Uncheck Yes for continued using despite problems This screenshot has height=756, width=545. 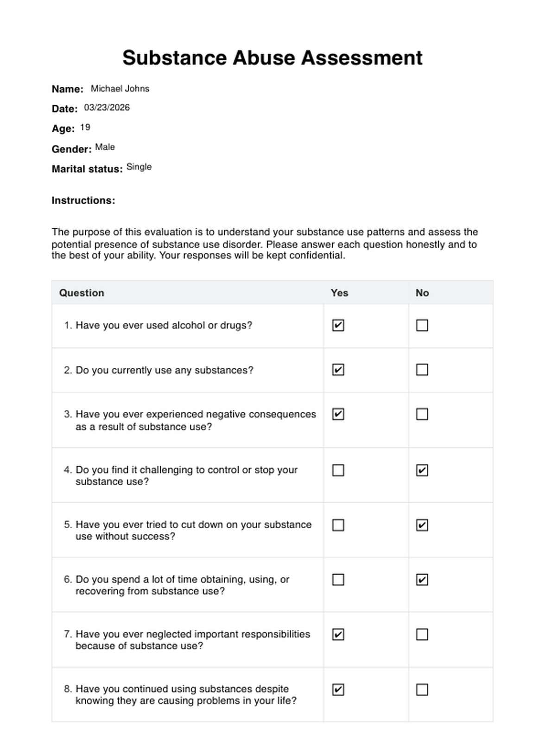338,690
